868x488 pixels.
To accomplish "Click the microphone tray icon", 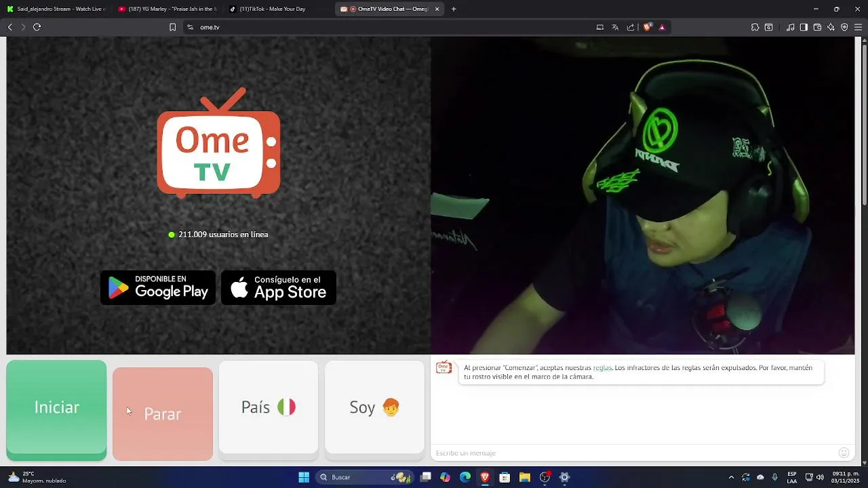I will (x=775, y=477).
